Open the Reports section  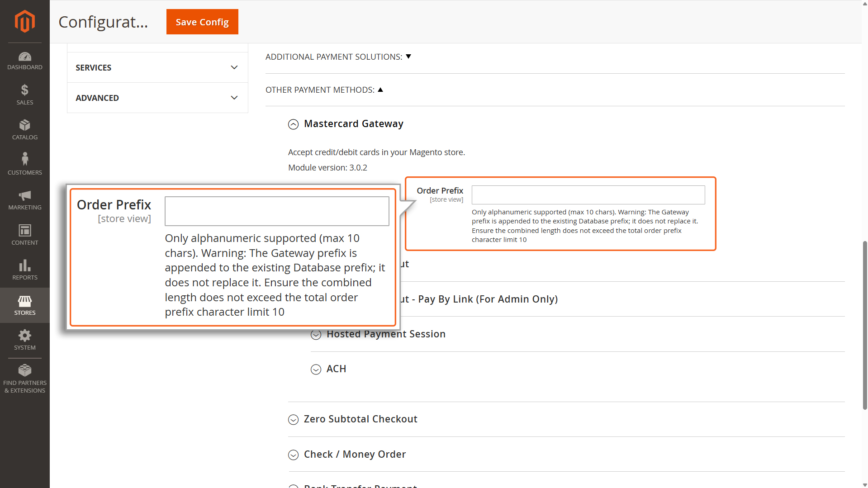pyautogui.click(x=24, y=270)
